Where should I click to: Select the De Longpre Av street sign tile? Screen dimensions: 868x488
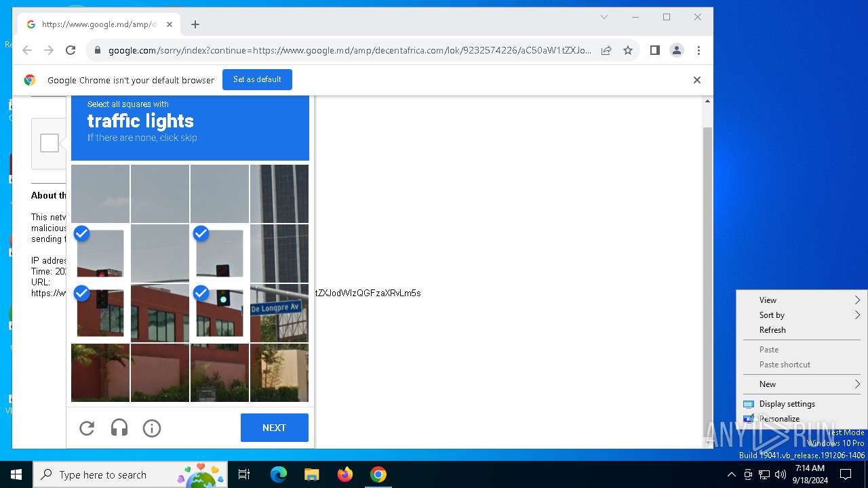(x=279, y=313)
